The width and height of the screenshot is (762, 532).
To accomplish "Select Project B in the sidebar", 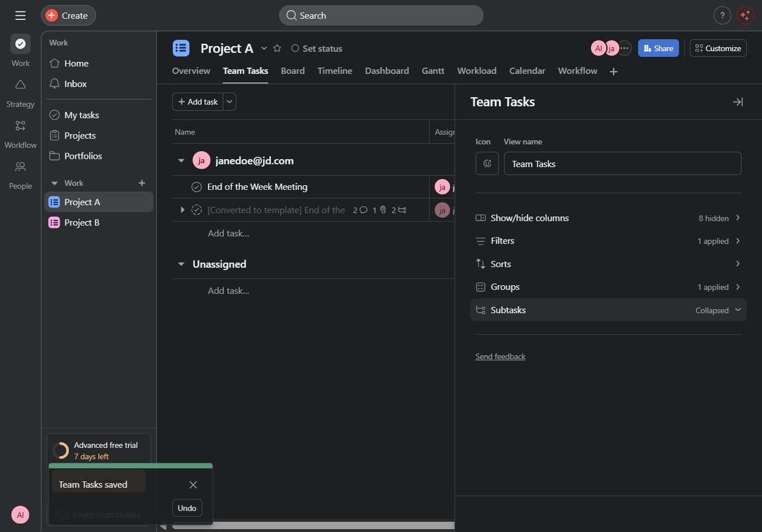I will pyautogui.click(x=98, y=222).
